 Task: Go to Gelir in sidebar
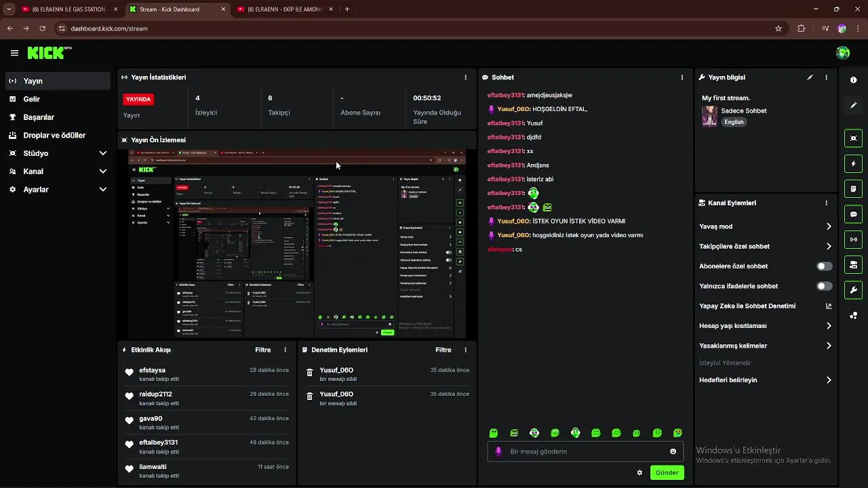coord(58,99)
